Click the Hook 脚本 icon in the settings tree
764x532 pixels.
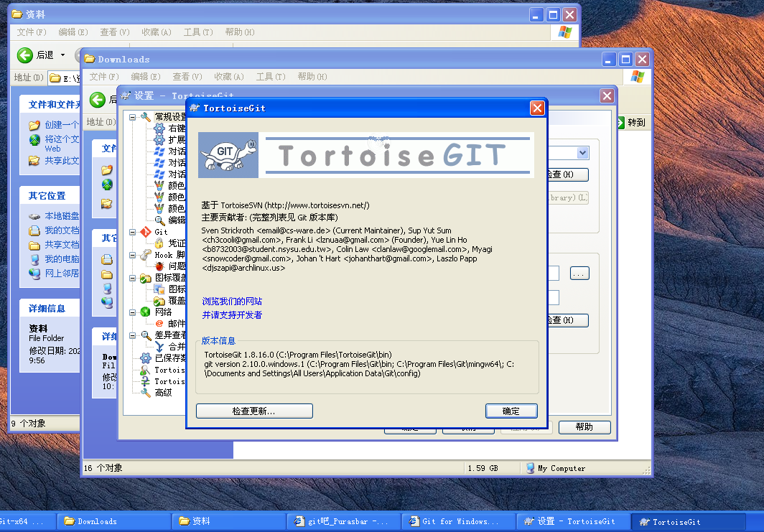point(145,255)
